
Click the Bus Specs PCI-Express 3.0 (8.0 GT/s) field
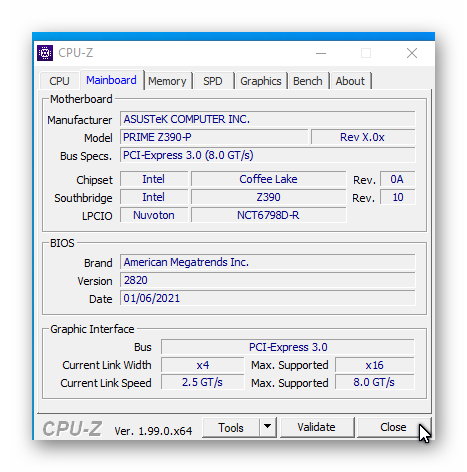[x=268, y=155]
